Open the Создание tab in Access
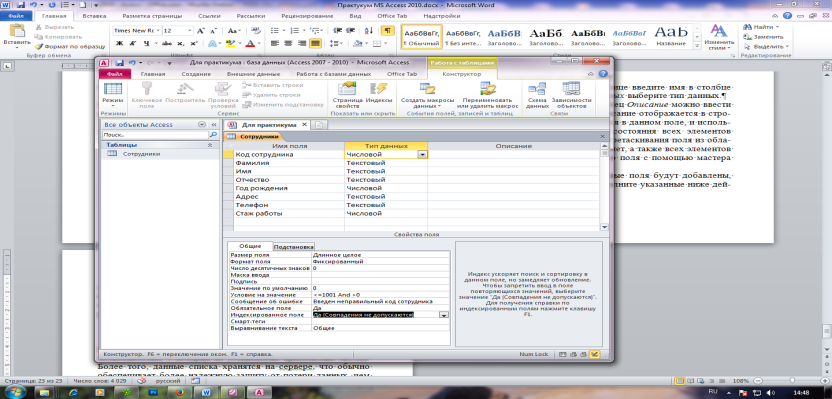Screen dimensions: 832x399 (196, 74)
